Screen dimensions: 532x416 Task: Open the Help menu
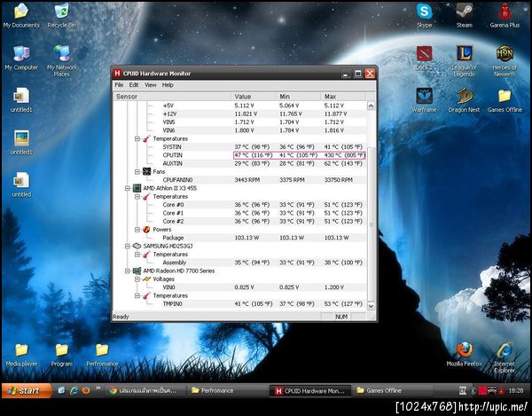tap(168, 85)
